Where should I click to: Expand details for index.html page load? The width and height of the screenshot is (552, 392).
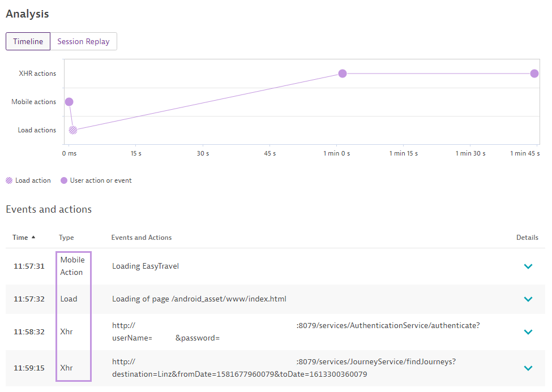[528, 299]
